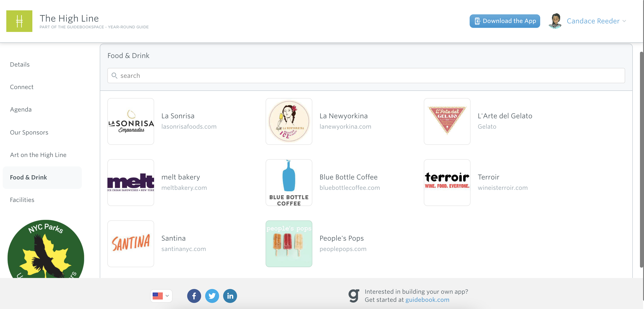This screenshot has width=644, height=309.
Task: Expand the Candace Reeder account menu chevron
Action: pyautogui.click(x=624, y=21)
